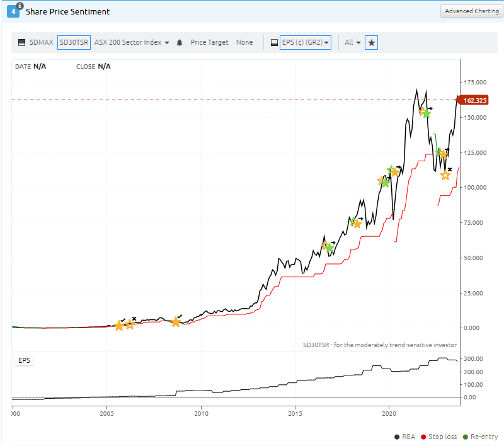Open the All filter dropdown
This screenshot has height=446, width=504.
(352, 42)
